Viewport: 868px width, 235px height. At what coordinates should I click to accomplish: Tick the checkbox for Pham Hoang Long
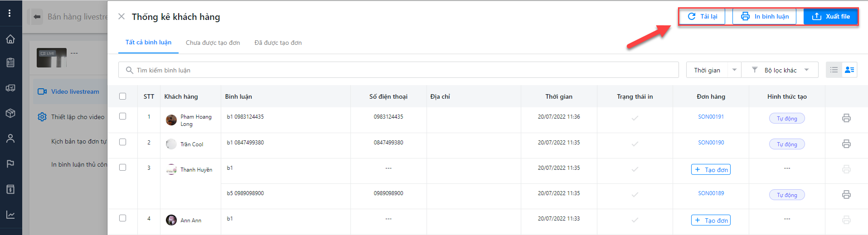pos(122,116)
